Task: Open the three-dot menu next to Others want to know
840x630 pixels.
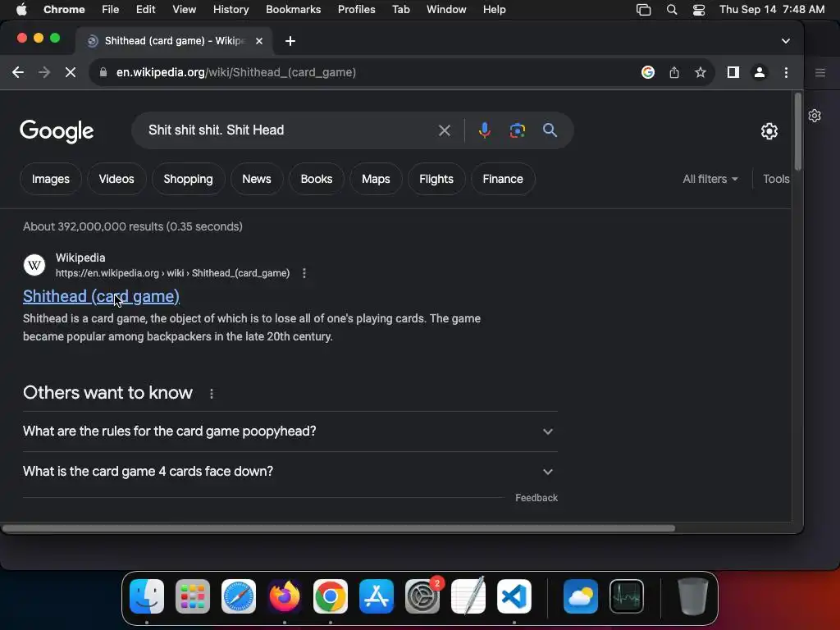Action: tap(212, 394)
